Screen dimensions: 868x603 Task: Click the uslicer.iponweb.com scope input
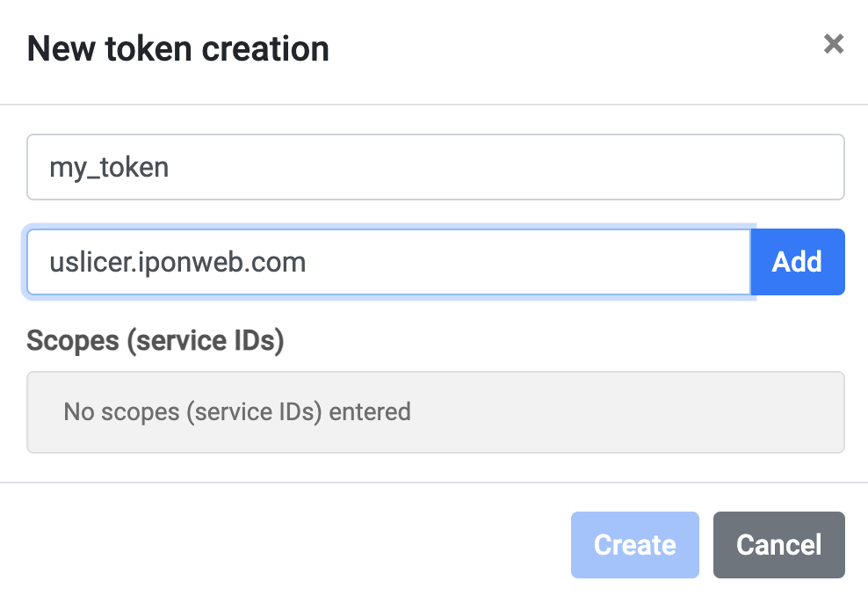click(388, 262)
